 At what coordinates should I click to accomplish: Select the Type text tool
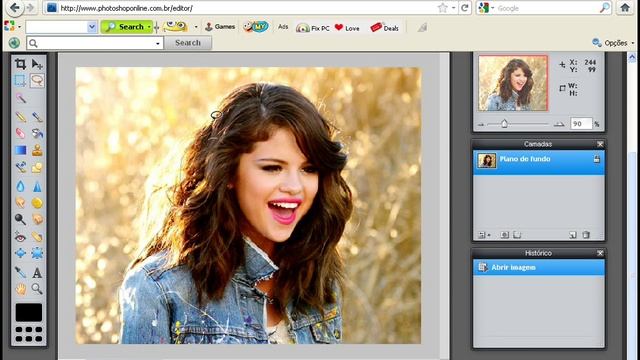37,272
